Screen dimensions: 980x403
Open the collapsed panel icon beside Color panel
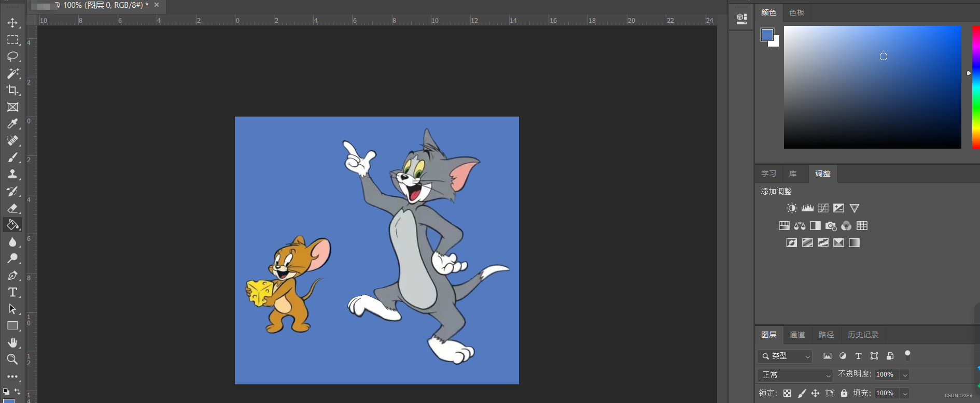(741, 19)
